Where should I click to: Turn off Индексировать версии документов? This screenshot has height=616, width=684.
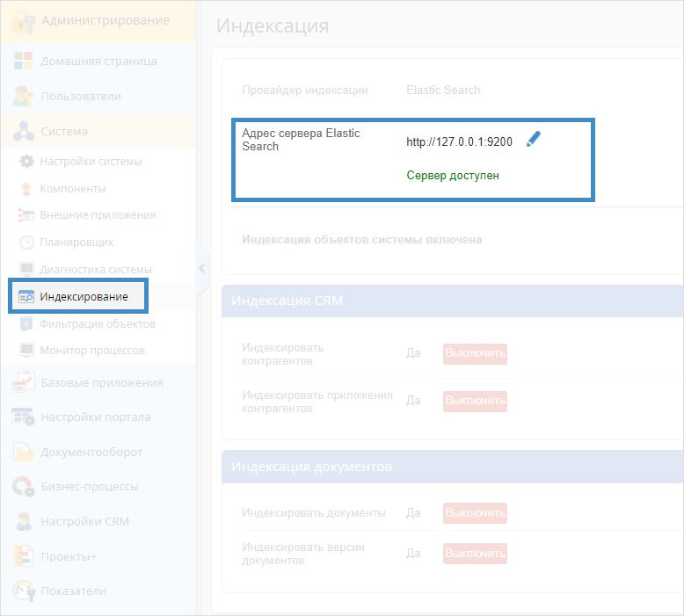[x=475, y=554]
